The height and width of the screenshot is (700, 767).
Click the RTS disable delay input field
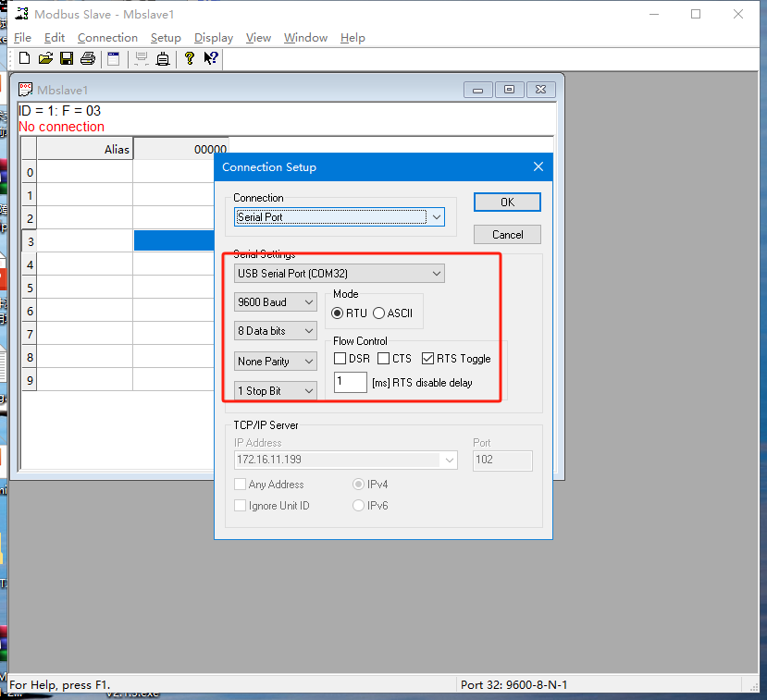point(351,382)
